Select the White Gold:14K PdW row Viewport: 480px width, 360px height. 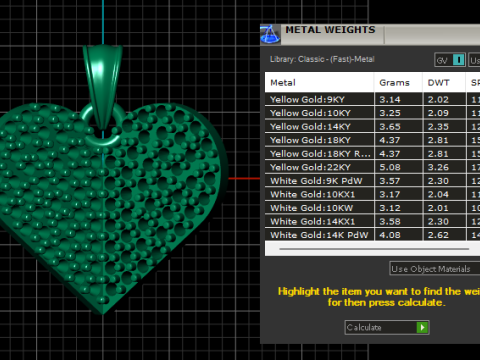(372, 235)
